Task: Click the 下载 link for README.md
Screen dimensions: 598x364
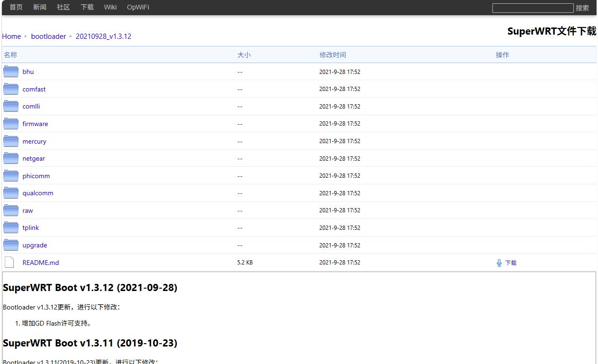Action: (x=511, y=263)
